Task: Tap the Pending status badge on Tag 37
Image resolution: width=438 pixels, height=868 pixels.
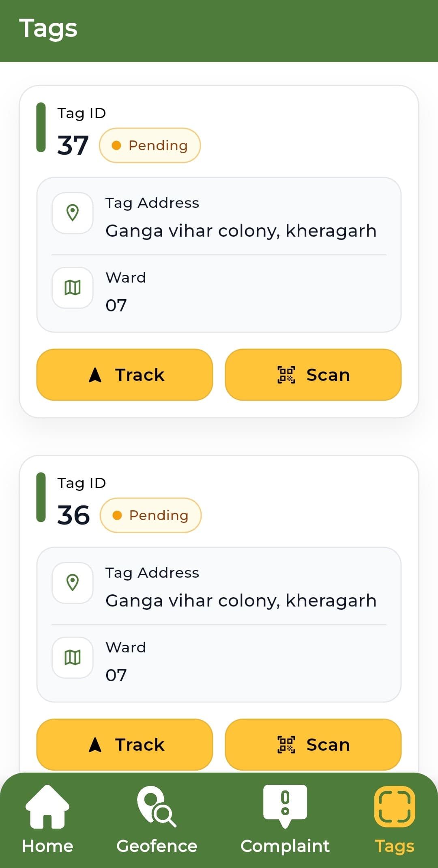Action: pyautogui.click(x=150, y=145)
